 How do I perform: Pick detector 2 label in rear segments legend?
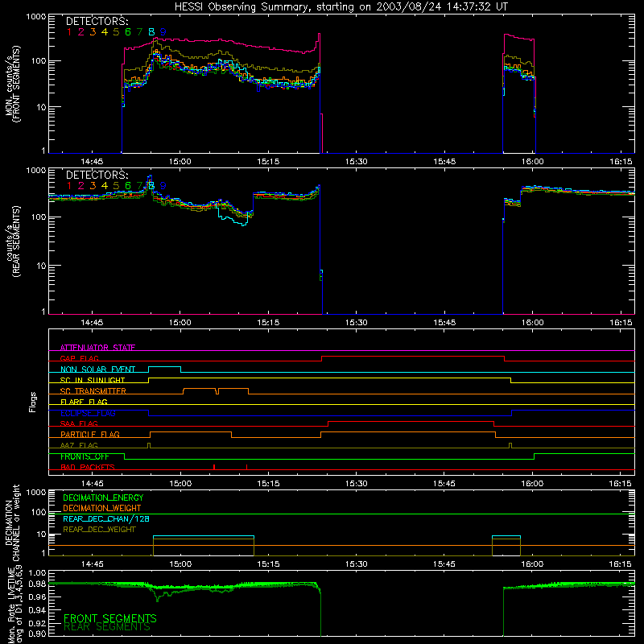tap(81, 186)
